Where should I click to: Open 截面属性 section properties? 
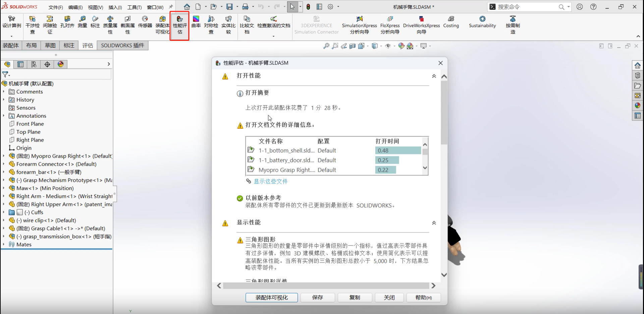pos(127,25)
